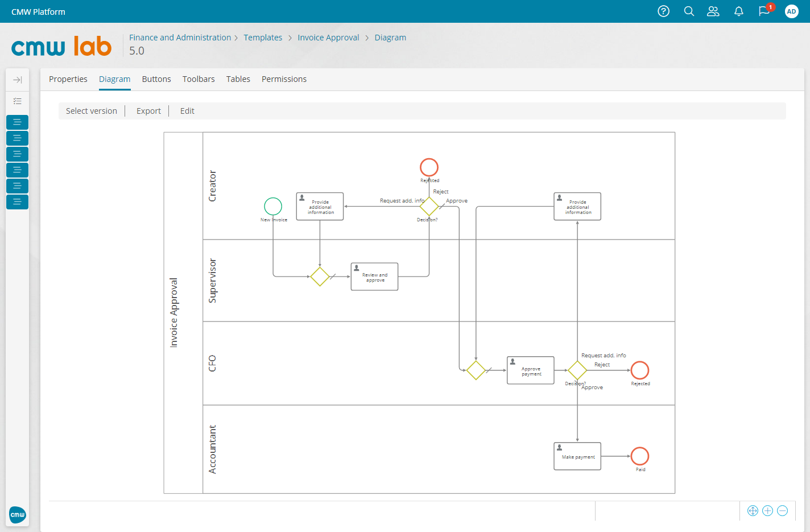
Task: Click the AD avatar circle
Action: (x=791, y=11)
